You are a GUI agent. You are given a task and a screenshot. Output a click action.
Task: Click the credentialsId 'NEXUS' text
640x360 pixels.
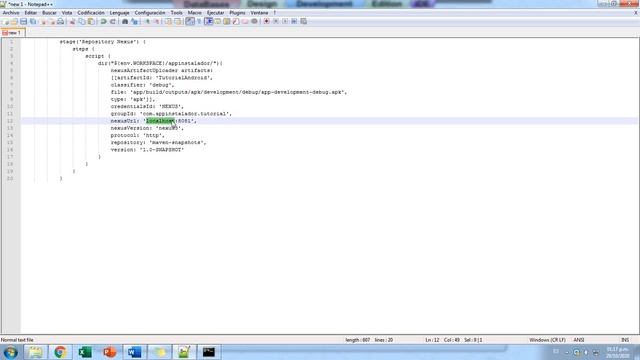[171, 107]
